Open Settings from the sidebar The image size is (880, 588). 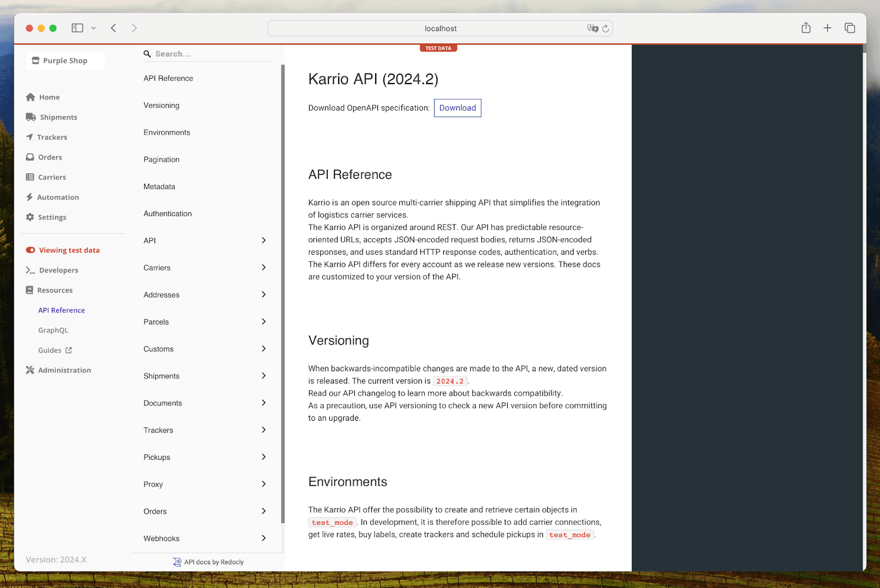pyautogui.click(x=52, y=217)
